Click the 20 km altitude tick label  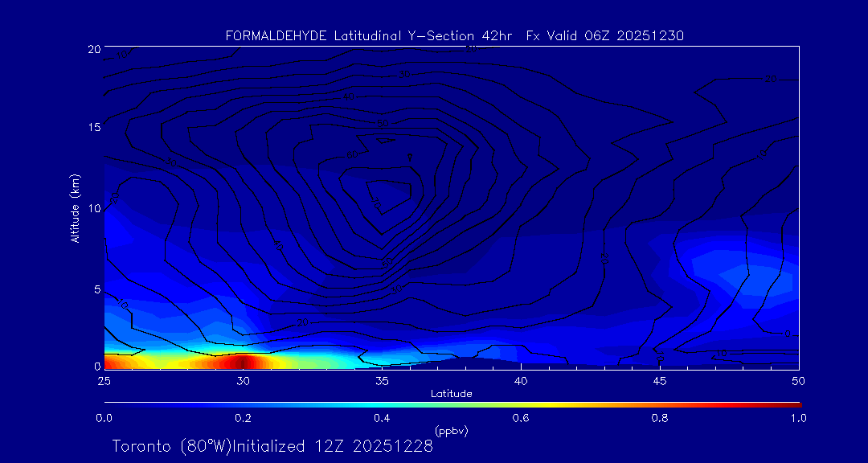pos(92,49)
